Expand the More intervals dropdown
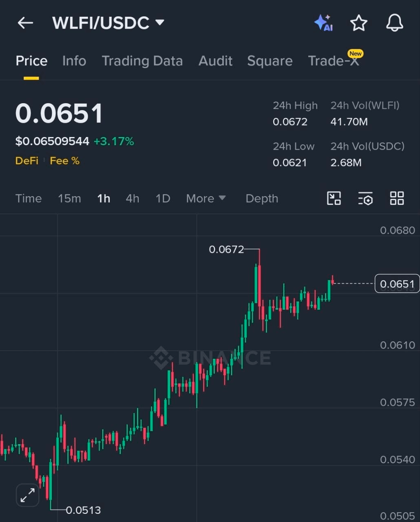 [206, 199]
